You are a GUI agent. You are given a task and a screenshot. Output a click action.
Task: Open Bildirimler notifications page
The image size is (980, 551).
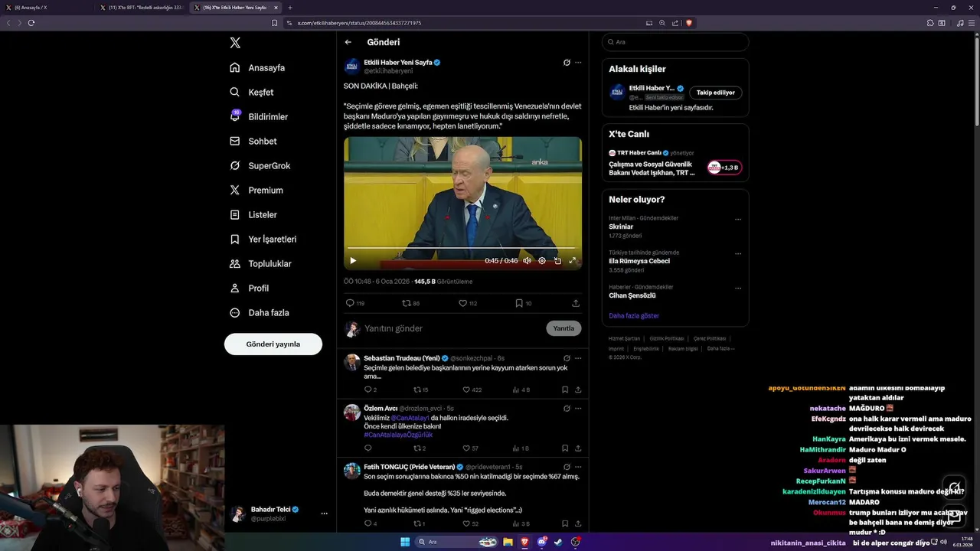259,116
